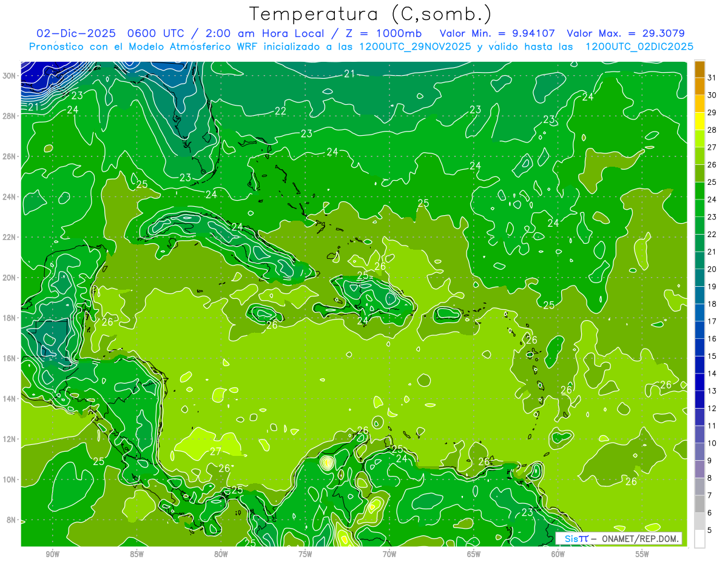The width and height of the screenshot is (728, 562).
Task: Click the legend scale value "17"
Action: pyautogui.click(x=712, y=321)
